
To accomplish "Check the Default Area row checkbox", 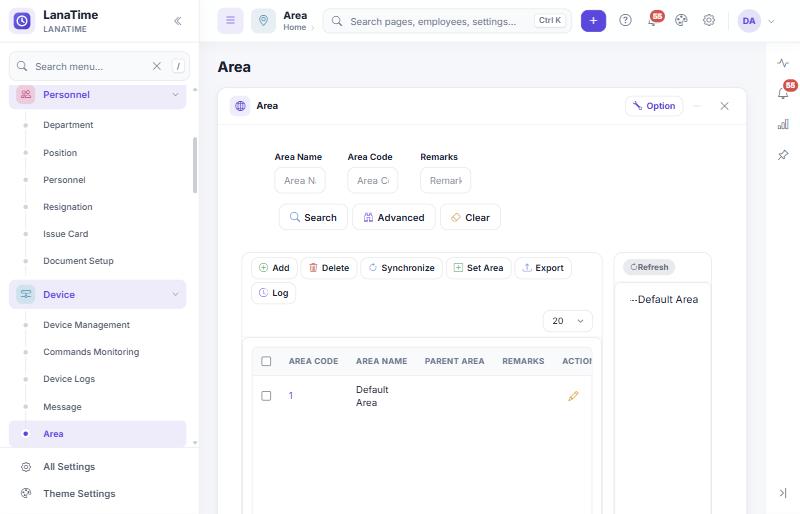I will point(266,396).
